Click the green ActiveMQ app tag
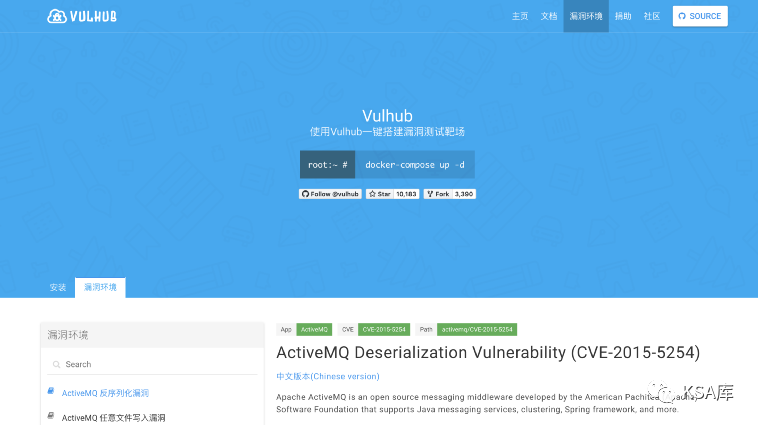Image resolution: width=758 pixels, height=425 pixels. tap(314, 329)
